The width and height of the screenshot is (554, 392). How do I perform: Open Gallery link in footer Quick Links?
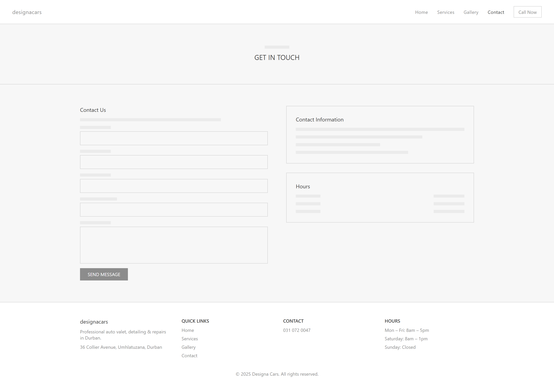(x=188, y=347)
